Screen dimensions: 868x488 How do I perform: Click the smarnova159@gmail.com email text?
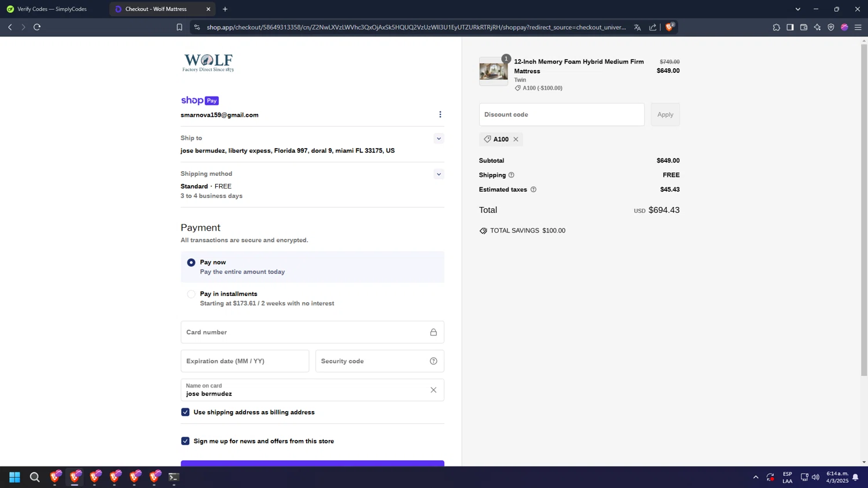(219, 115)
